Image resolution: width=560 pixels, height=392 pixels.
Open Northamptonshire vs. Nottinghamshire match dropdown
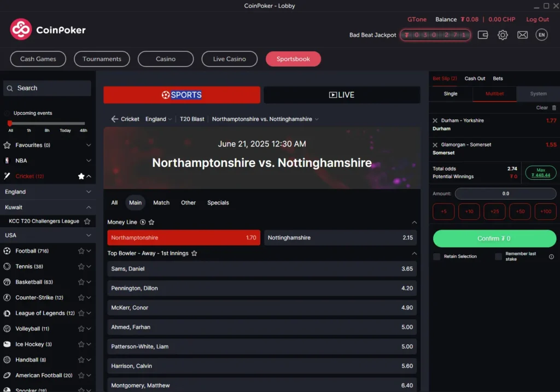point(265,119)
